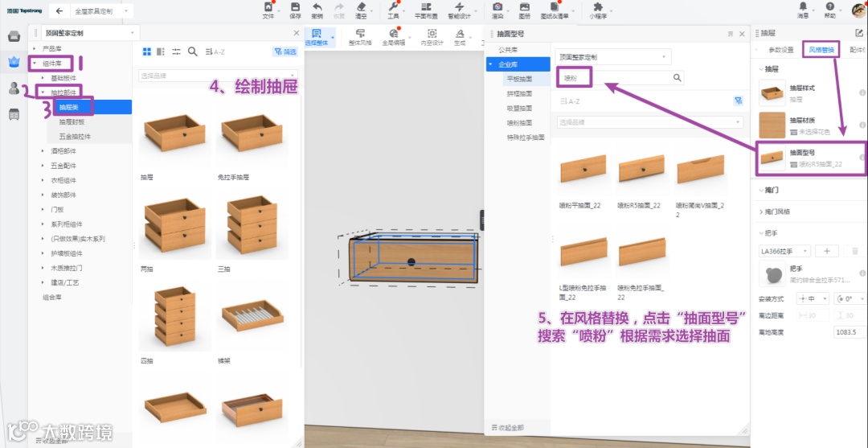Screen dimensions: 868x448
Task: Toggle the blue filter icon in 抽面型号 panel
Action: click(x=738, y=101)
